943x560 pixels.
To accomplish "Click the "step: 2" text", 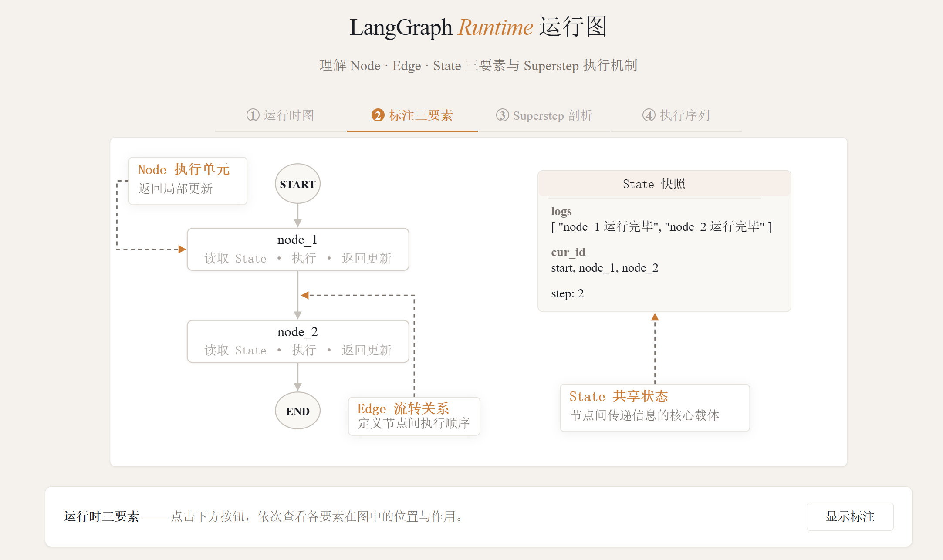I will [x=567, y=293].
